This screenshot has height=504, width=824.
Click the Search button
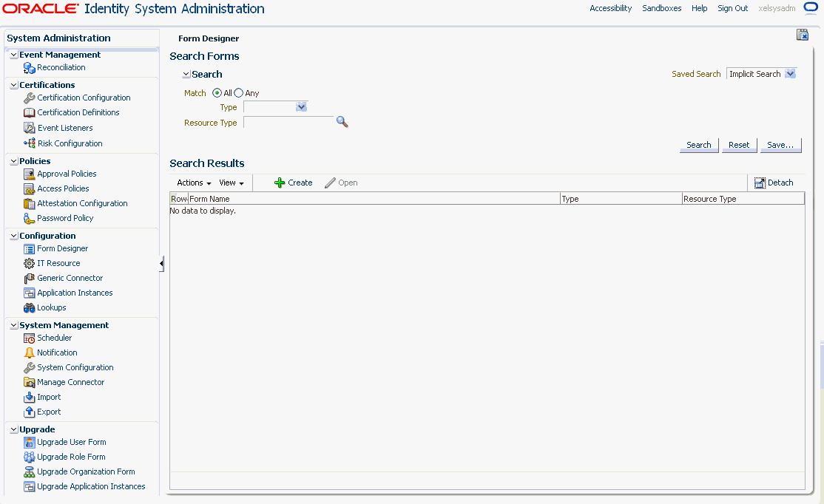[x=698, y=145]
